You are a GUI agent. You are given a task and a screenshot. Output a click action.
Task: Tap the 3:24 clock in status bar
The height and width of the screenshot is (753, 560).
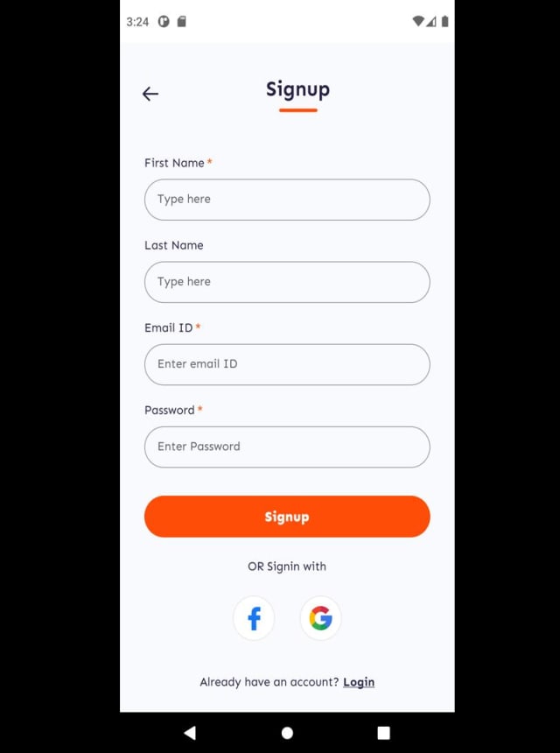(x=137, y=22)
